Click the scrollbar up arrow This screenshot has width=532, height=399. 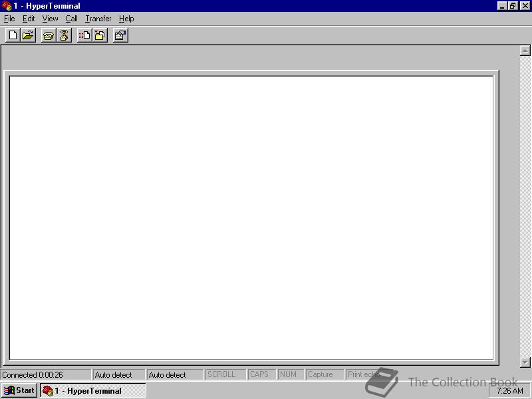point(525,51)
